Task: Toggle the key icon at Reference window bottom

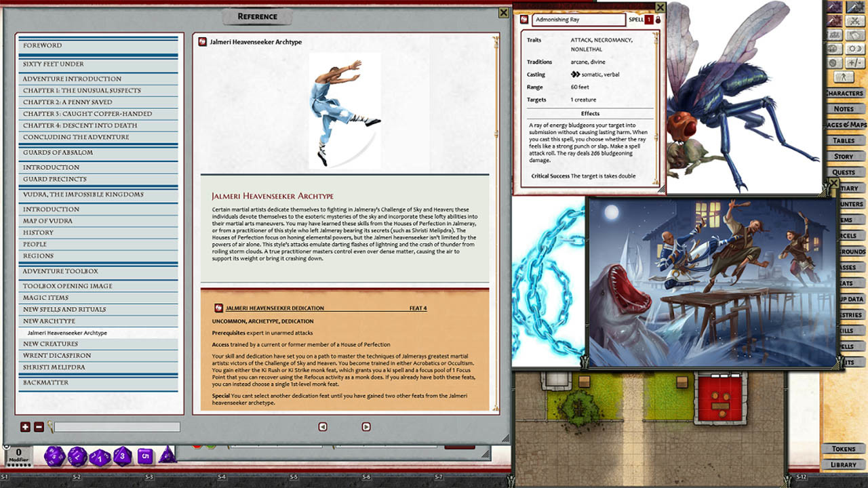Action: pyautogui.click(x=49, y=426)
